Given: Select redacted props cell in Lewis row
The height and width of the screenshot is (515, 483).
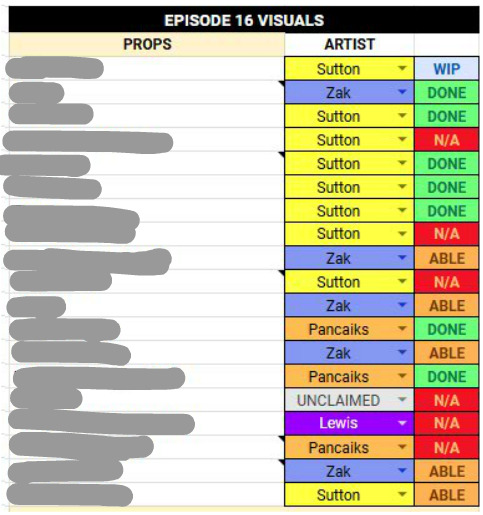Looking at the screenshot, I should tap(147, 423).
